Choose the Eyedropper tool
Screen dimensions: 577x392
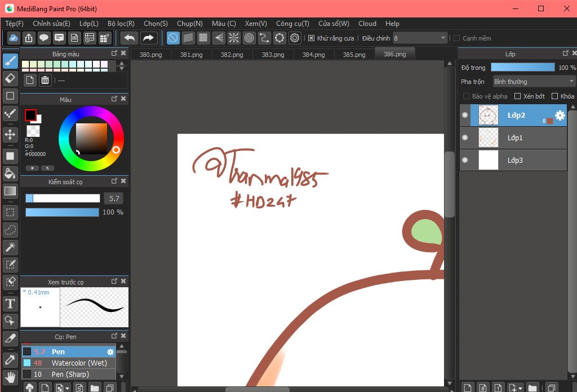[10, 359]
